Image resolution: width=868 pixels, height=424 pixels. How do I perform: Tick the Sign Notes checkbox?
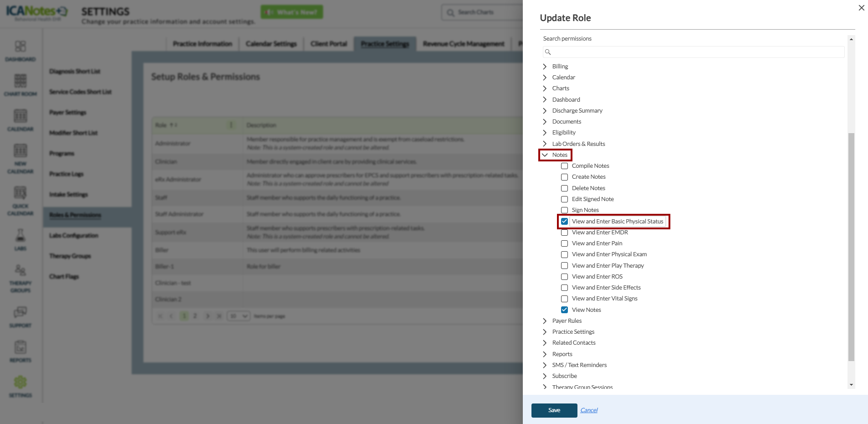[564, 210]
